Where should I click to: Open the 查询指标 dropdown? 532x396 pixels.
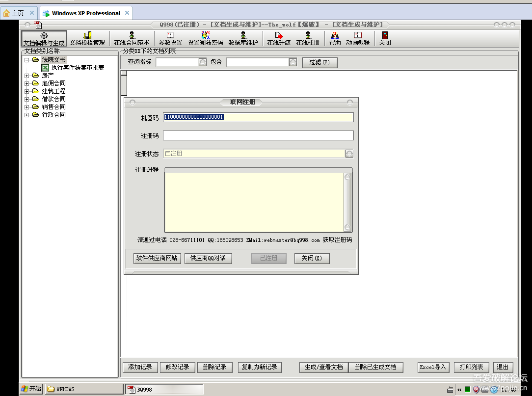tap(203, 62)
